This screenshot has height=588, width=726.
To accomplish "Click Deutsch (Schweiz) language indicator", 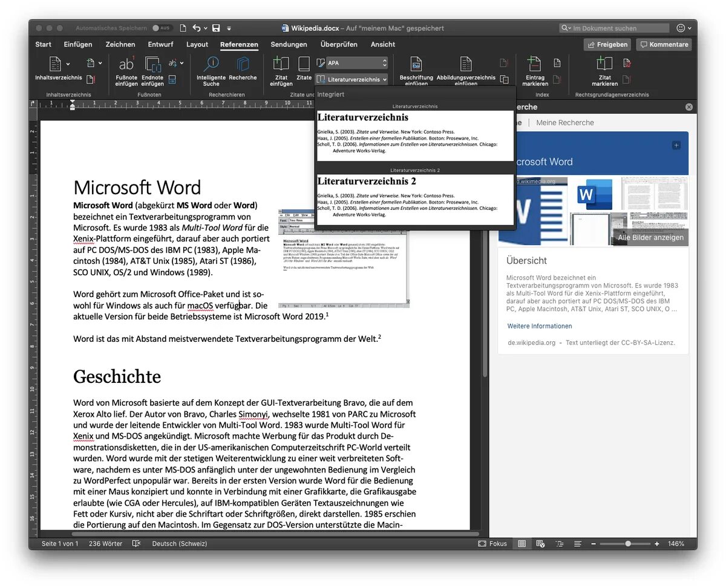I will click(180, 544).
